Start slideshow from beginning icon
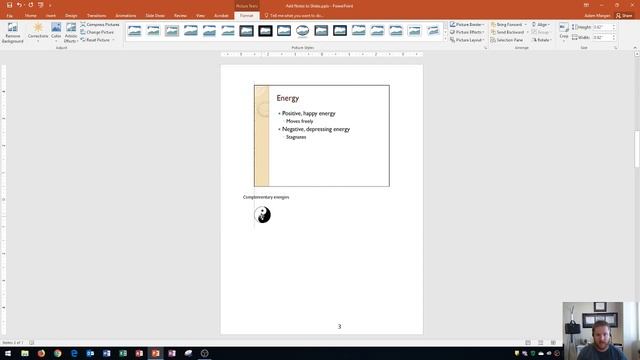Screen dimensions: 640x360 tap(40, 5)
